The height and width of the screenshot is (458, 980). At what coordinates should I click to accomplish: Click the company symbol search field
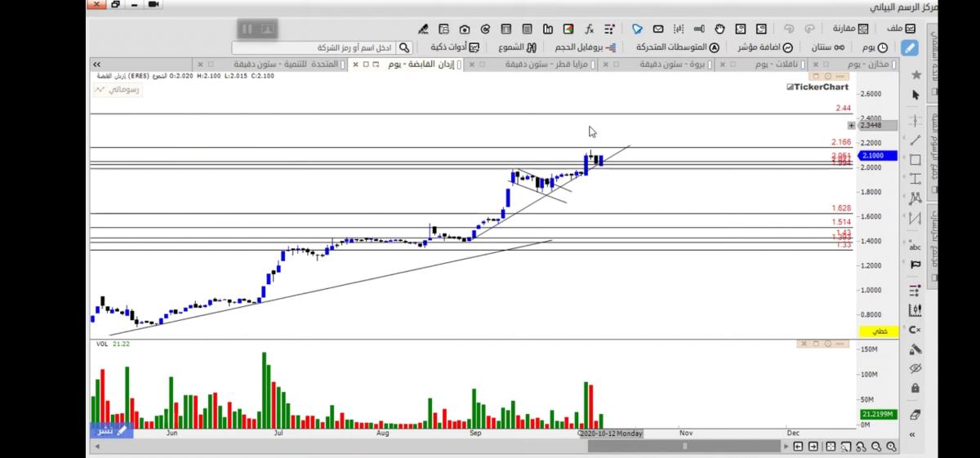click(x=320, y=47)
